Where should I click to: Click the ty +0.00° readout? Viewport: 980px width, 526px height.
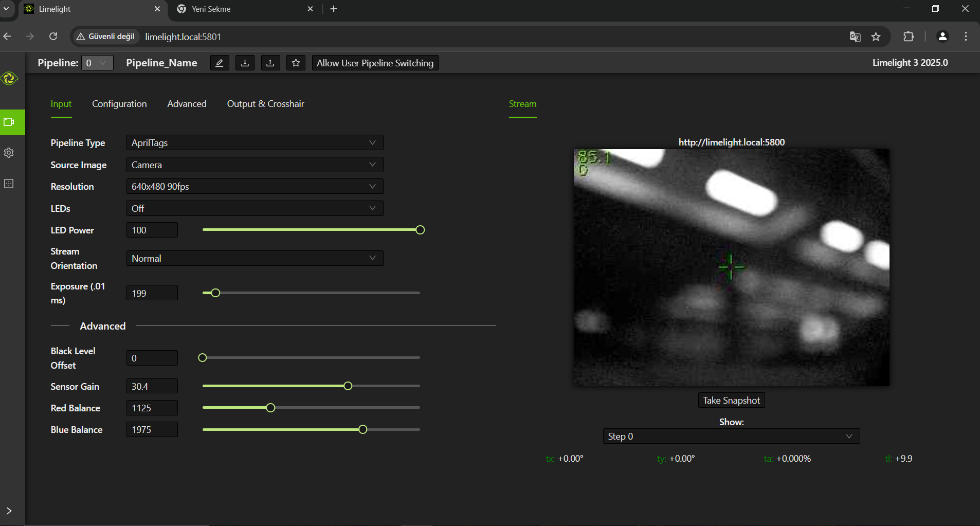click(x=676, y=458)
